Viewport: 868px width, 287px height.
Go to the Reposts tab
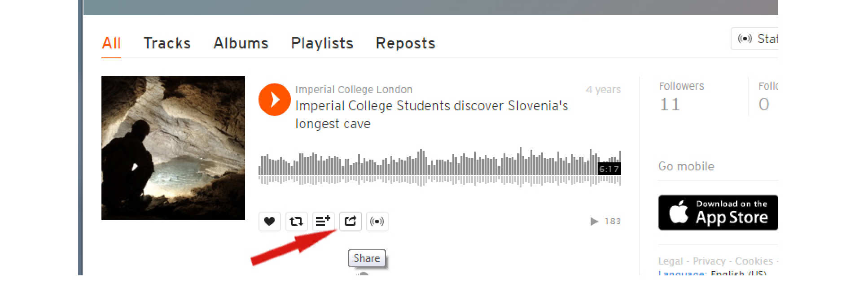405,43
